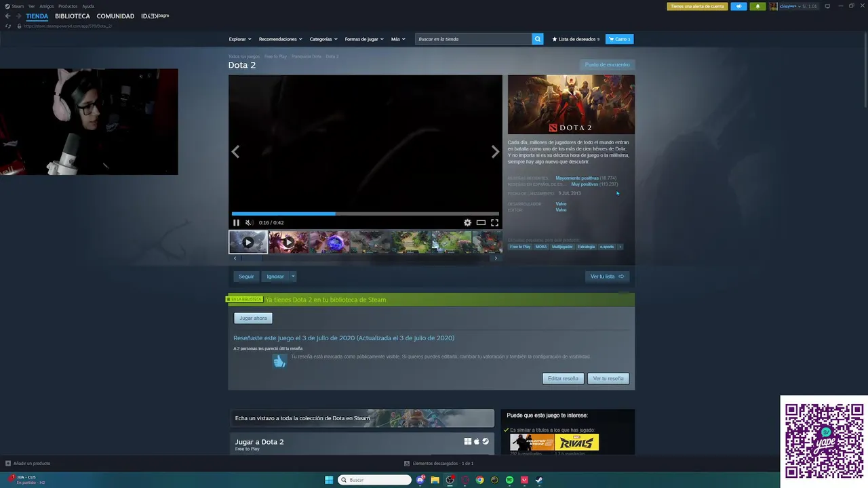This screenshot has height=488, width=868.
Task: Switch to the TIENDA tab
Action: tap(37, 16)
